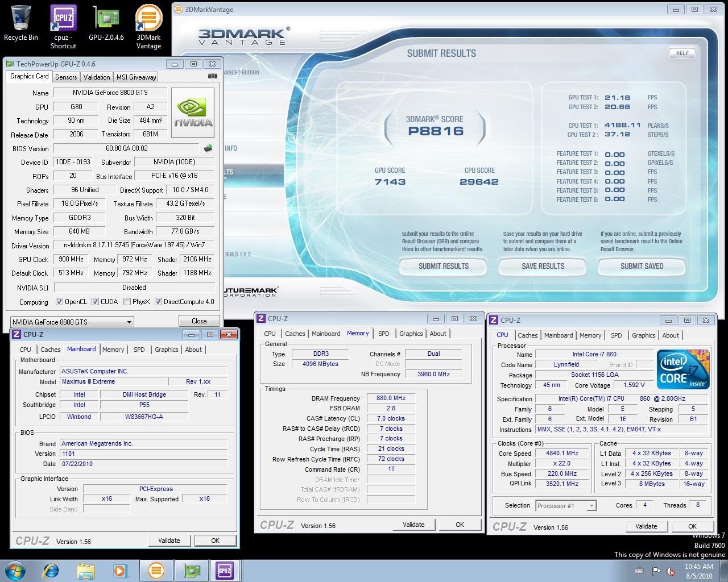
Task: Click SUBMIT RESULTS in 3DMark Vantage
Action: [x=444, y=266]
